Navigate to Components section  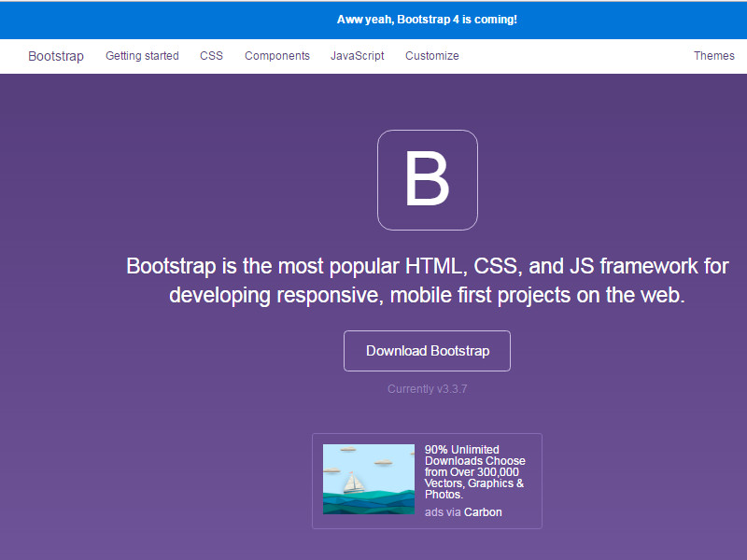click(x=277, y=56)
